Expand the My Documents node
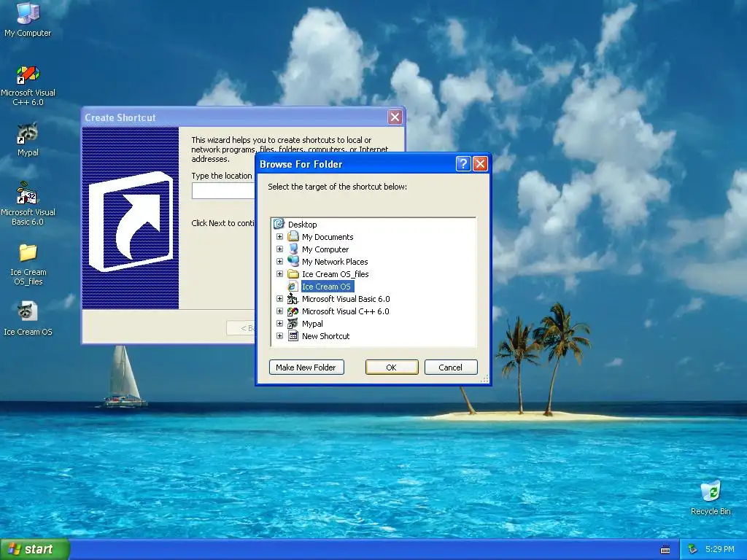The height and width of the screenshot is (560, 747). [x=279, y=237]
